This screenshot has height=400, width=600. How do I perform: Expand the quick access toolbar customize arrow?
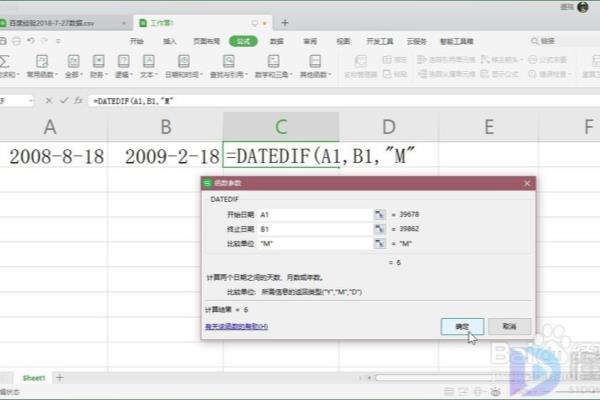pyautogui.click(x=58, y=41)
